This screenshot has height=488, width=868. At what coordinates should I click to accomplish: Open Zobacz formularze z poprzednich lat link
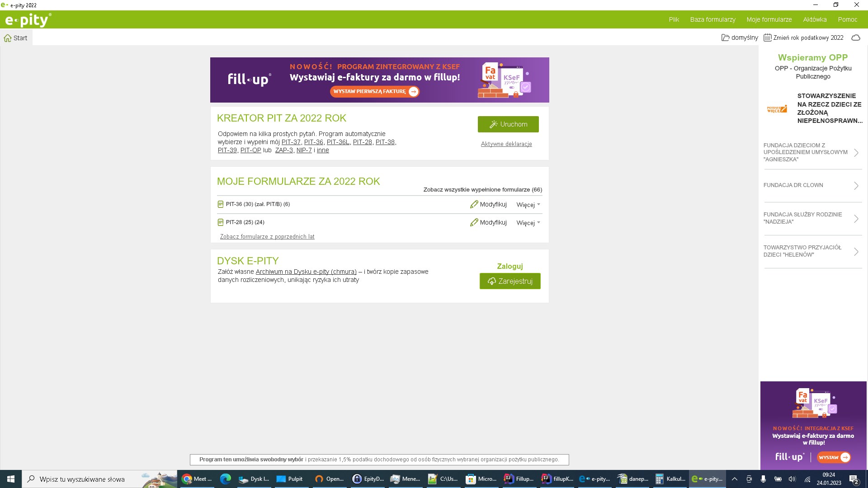pos(267,237)
